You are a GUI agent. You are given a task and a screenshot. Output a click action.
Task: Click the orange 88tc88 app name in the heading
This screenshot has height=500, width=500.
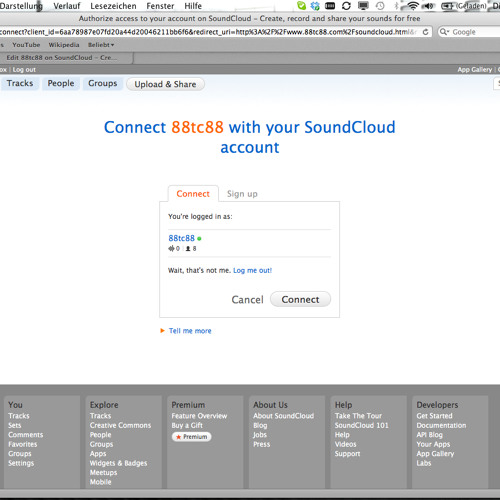[x=197, y=127]
